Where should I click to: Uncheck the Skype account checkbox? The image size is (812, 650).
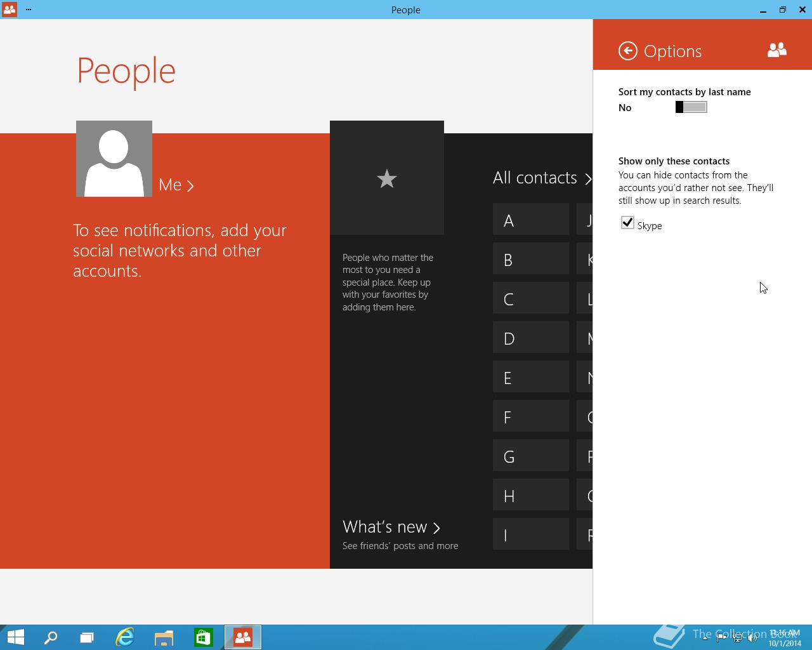[x=627, y=223]
